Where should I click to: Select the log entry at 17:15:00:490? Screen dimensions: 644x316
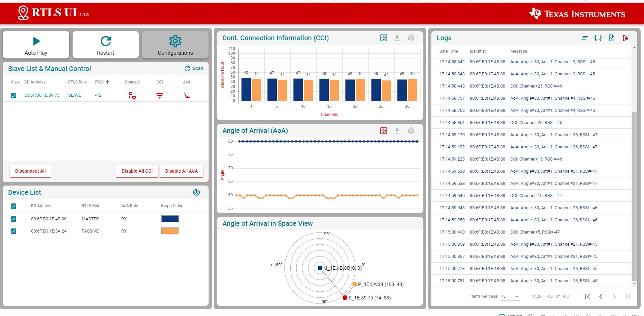pyautogui.click(x=531, y=232)
